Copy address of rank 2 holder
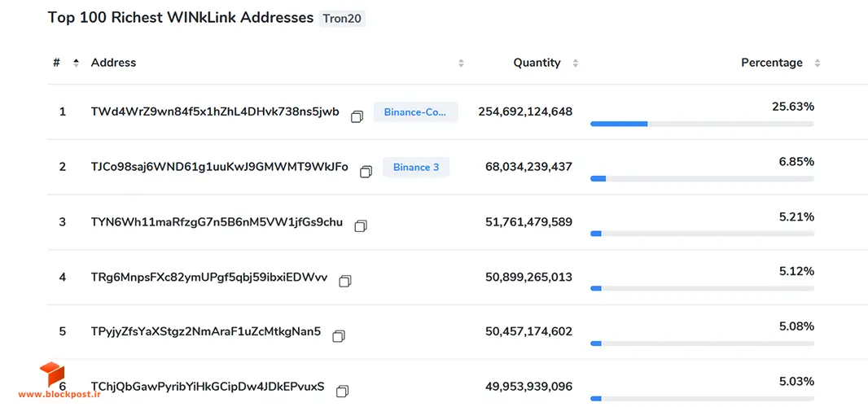This screenshot has height=407, width=868. 366,172
